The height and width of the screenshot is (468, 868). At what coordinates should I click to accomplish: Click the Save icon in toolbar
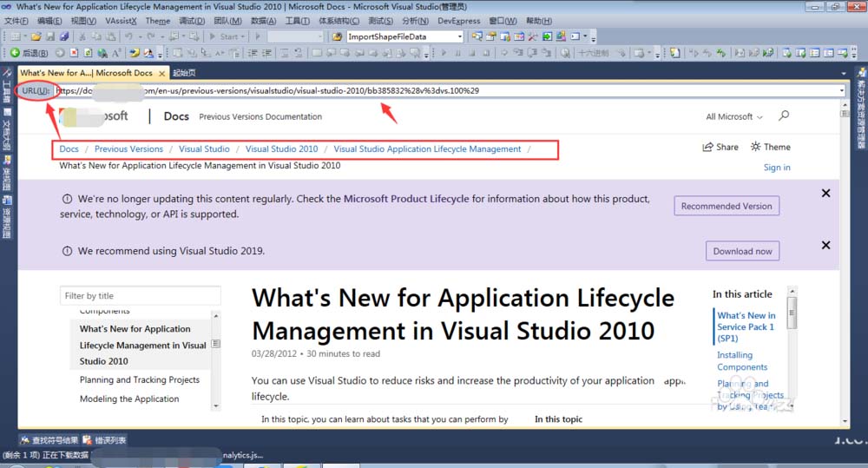point(50,36)
